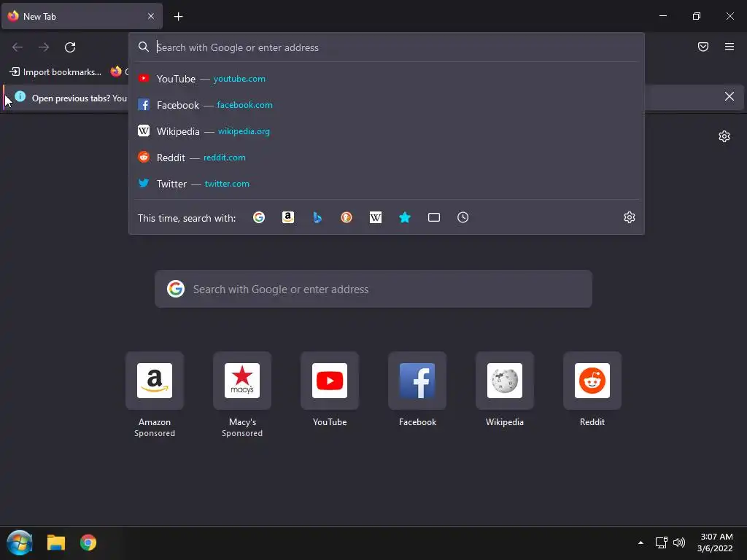Select the New Tab tab
The width and height of the screenshot is (747, 560).
coord(82,16)
